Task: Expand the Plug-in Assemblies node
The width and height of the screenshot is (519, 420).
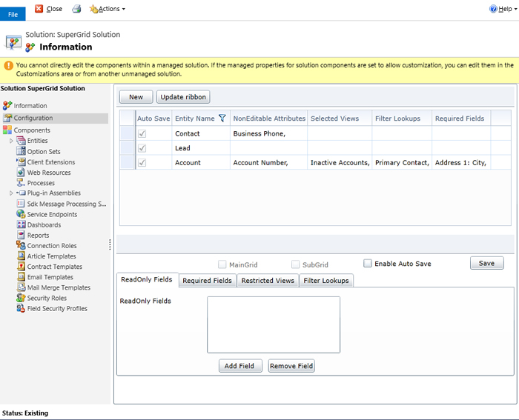Action: point(11,193)
